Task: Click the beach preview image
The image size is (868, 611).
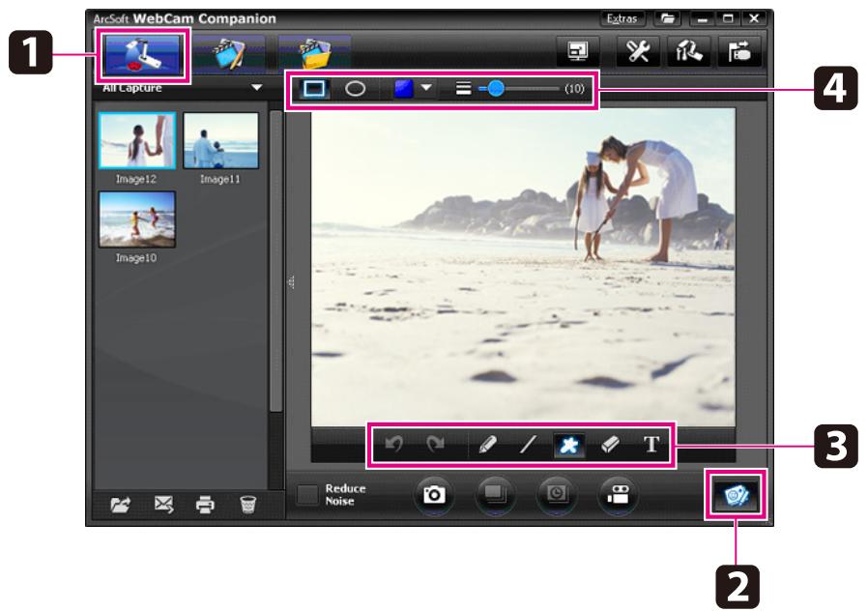Action: click(x=523, y=267)
